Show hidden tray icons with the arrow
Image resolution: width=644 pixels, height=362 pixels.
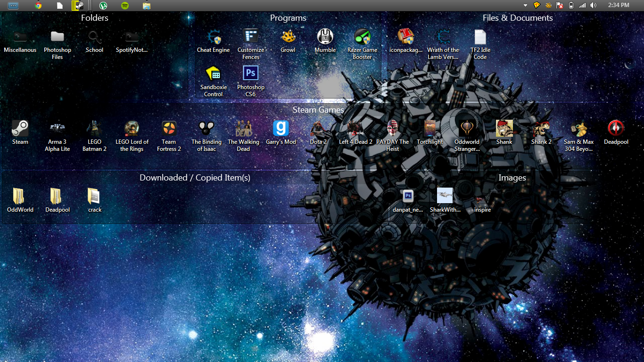[x=525, y=5]
